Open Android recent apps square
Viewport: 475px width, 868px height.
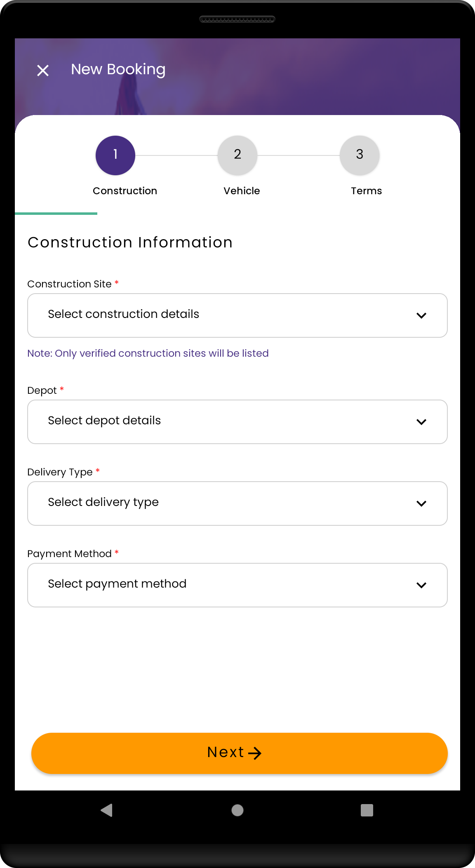[367, 810]
